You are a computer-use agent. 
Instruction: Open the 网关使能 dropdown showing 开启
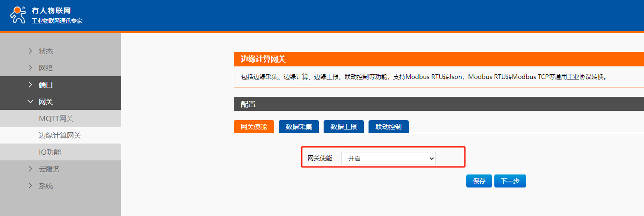coord(388,158)
